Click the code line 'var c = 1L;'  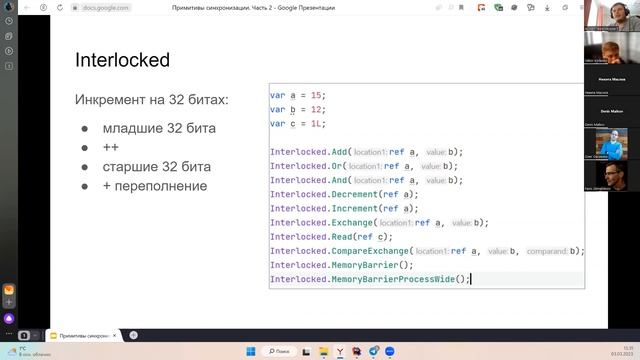click(298, 124)
